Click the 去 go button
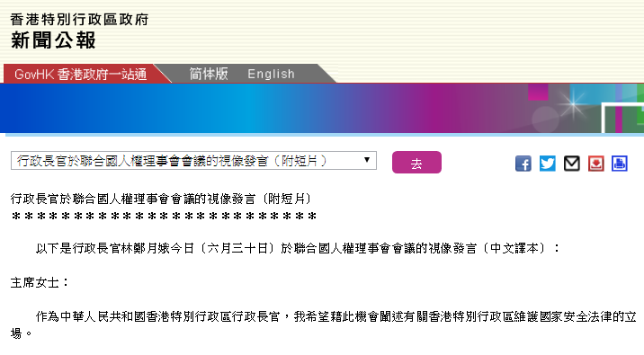The width and height of the screenshot is (644, 355). [x=416, y=162]
